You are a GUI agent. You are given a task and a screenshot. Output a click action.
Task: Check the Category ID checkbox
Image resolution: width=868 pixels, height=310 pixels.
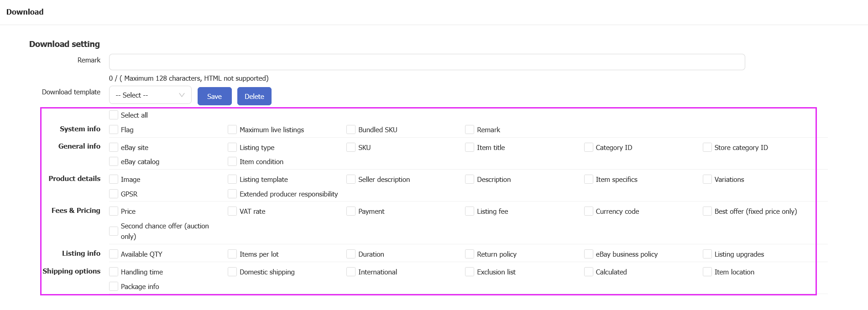click(589, 147)
